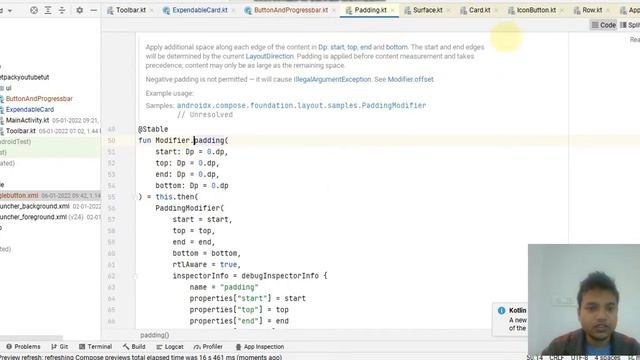Click the PaddingModifier( call in code

coord(190,208)
